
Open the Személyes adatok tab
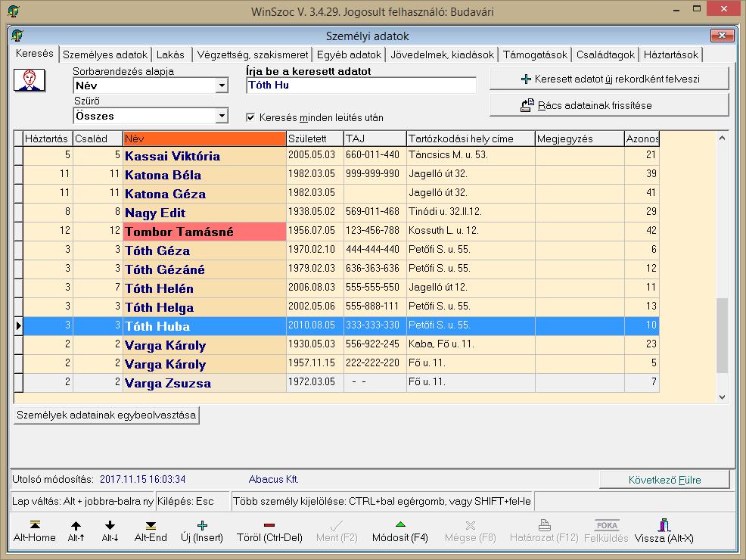tap(105, 54)
